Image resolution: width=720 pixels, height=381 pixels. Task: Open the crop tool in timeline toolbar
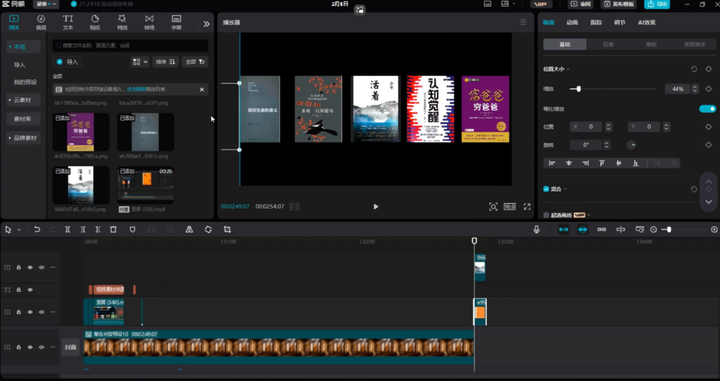[227, 230]
